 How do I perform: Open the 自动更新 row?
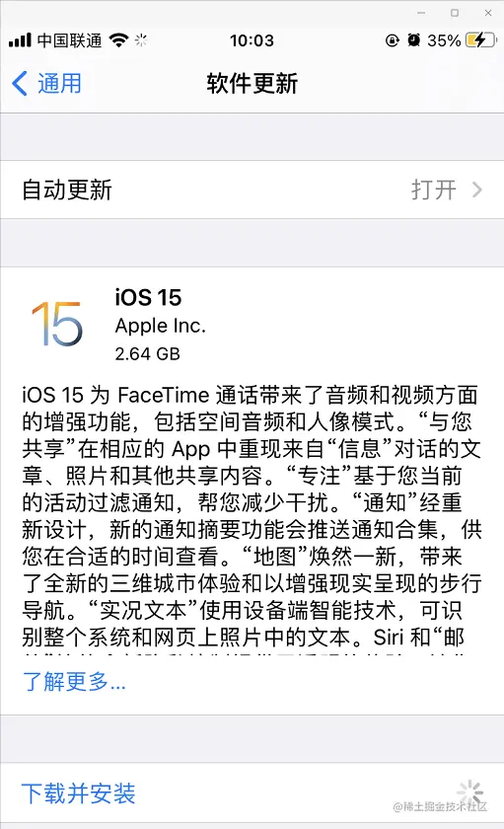coord(252,189)
